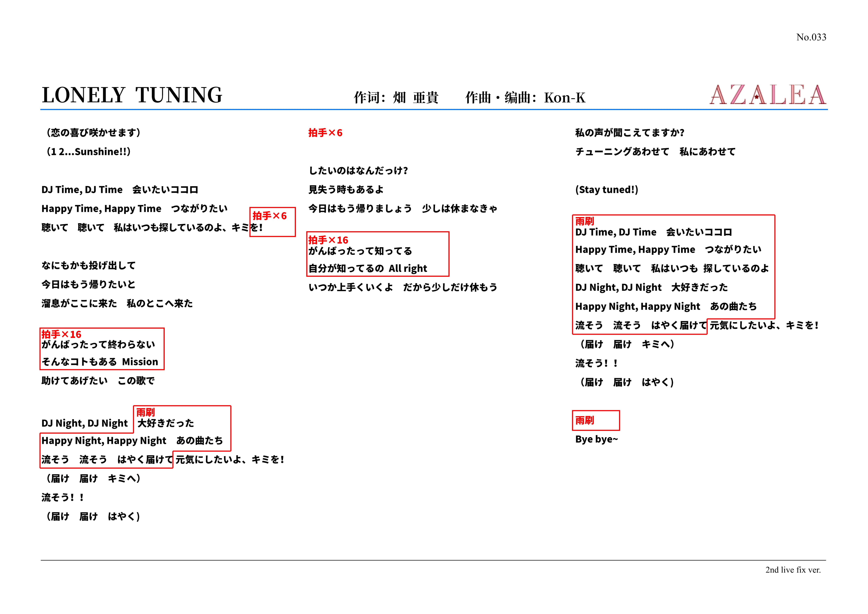Click the No.033 page number
Image resolution: width=868 pixels, height=614 pixels.
pyautogui.click(x=811, y=37)
